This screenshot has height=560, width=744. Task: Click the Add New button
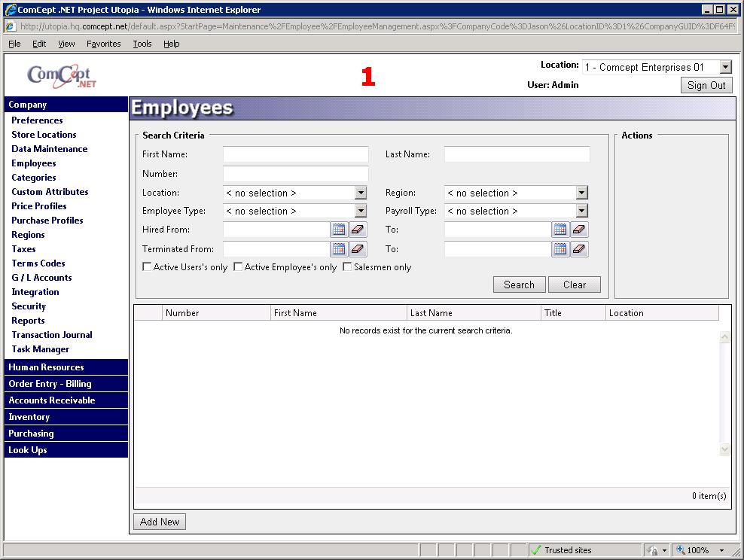coord(160,522)
